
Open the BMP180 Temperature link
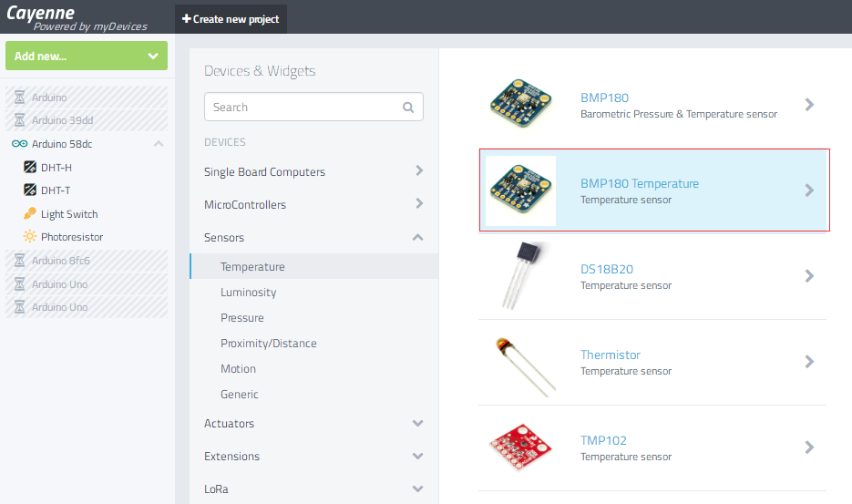[x=640, y=184]
